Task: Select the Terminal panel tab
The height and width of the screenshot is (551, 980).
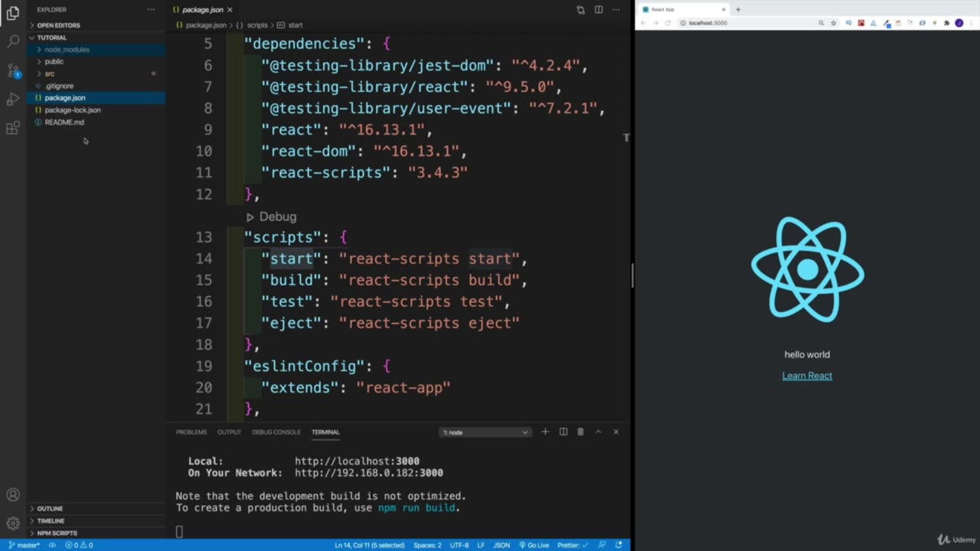Action: (325, 432)
